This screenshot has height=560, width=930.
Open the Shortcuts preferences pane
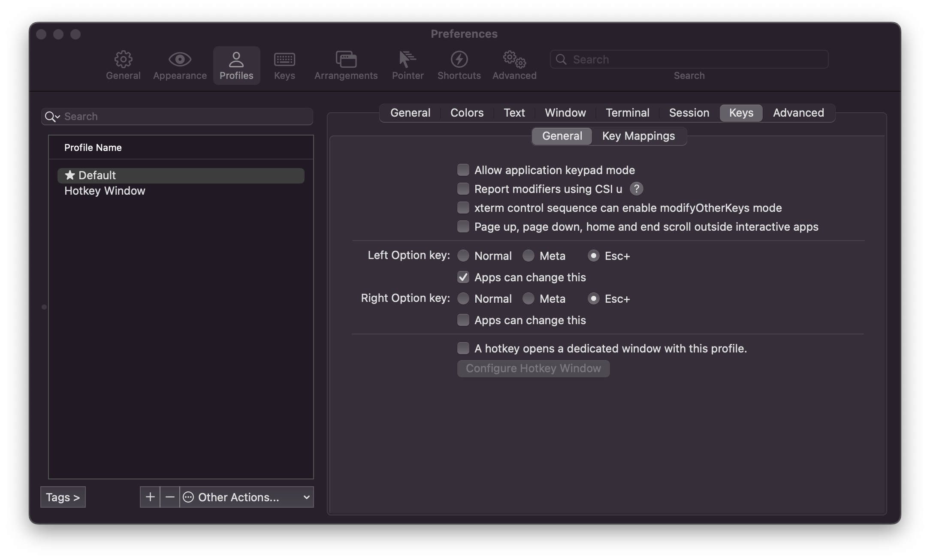point(459,64)
